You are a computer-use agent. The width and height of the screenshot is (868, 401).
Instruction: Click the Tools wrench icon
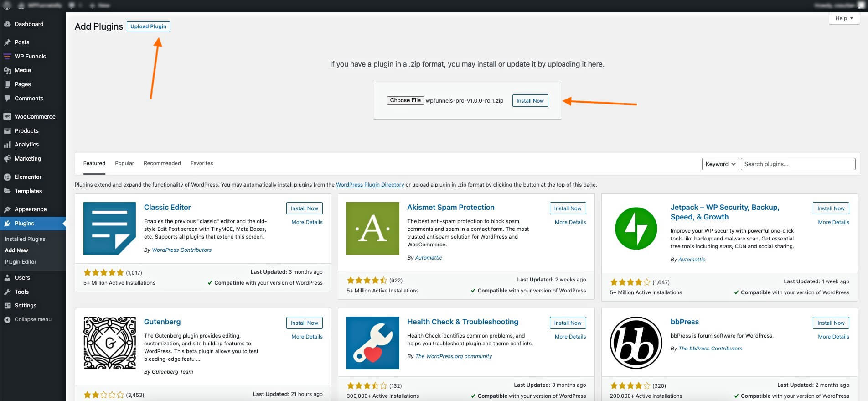coord(7,292)
